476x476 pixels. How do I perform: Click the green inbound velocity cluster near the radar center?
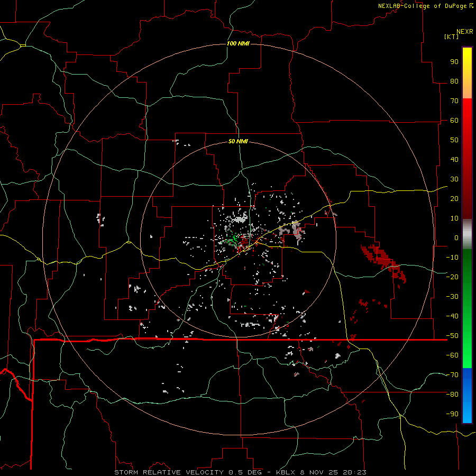tap(232, 239)
